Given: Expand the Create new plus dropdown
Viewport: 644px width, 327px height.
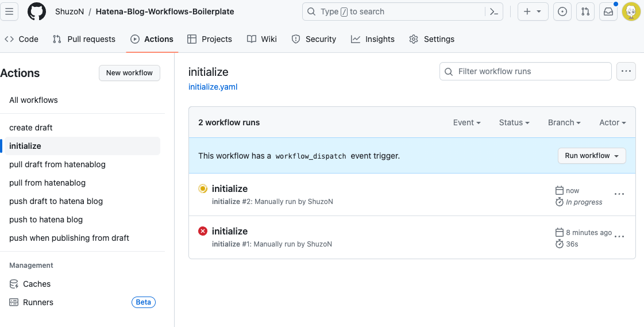Looking at the screenshot, I should point(533,11).
